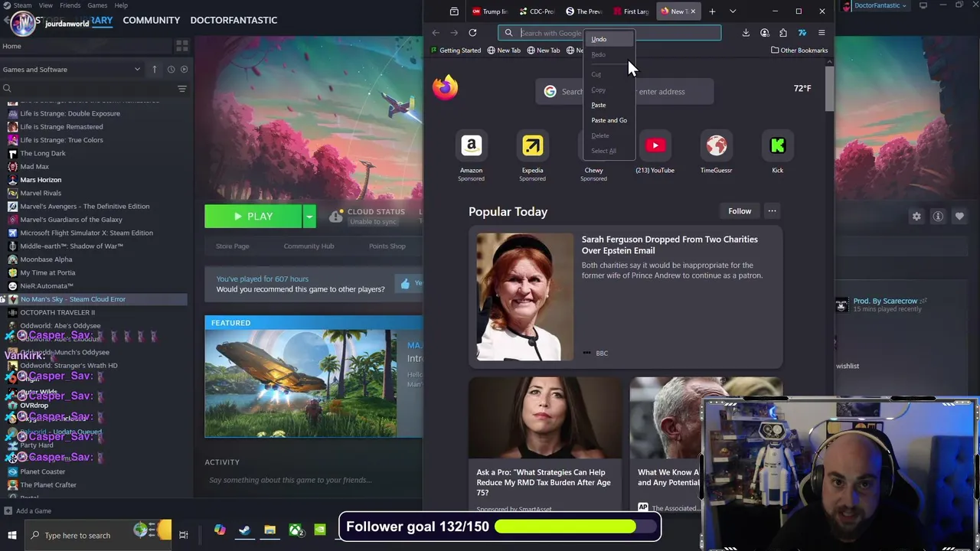
Task: Open advanced filter icon beside library search
Action: tap(182, 89)
